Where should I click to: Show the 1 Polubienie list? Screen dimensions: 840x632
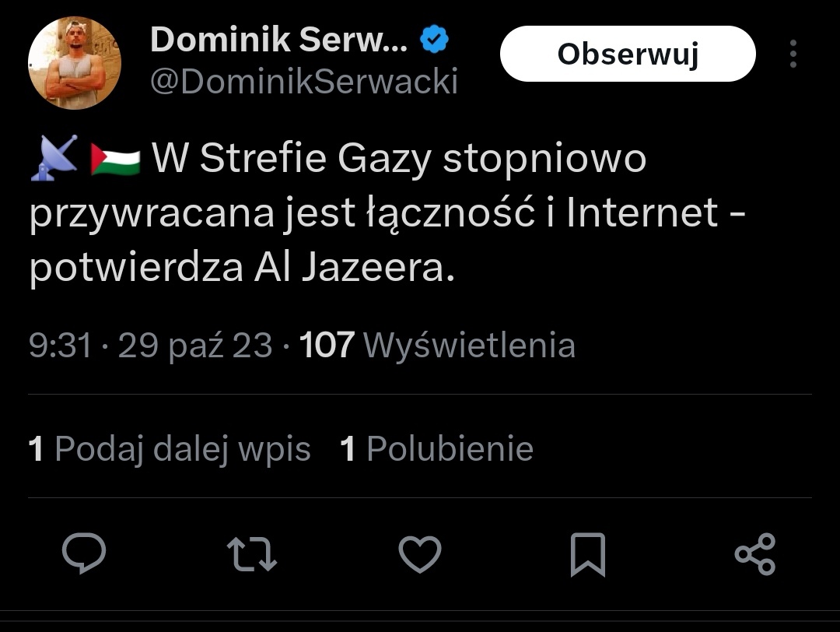point(437,449)
